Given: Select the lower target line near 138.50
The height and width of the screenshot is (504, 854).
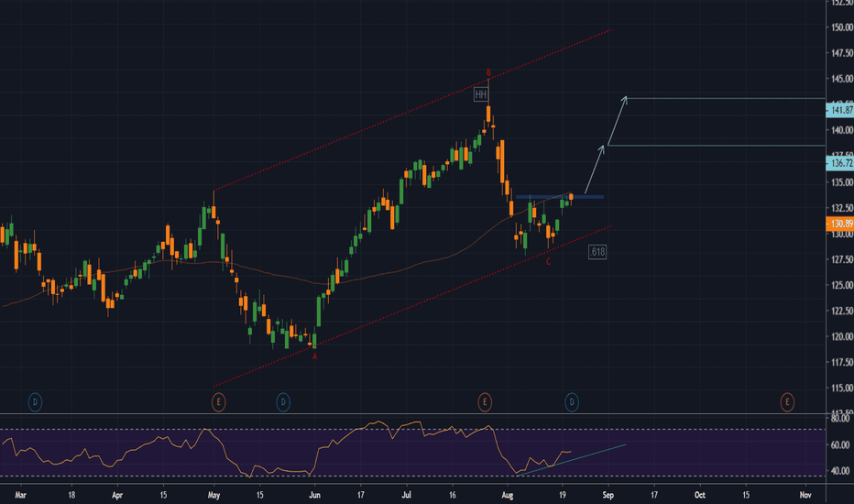Looking at the screenshot, I should click(x=717, y=146).
